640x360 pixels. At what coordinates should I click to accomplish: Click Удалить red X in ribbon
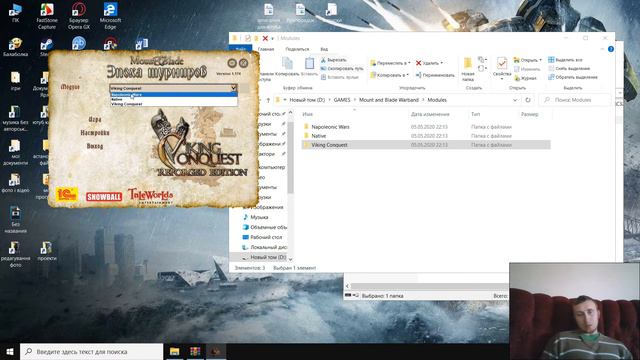429,63
